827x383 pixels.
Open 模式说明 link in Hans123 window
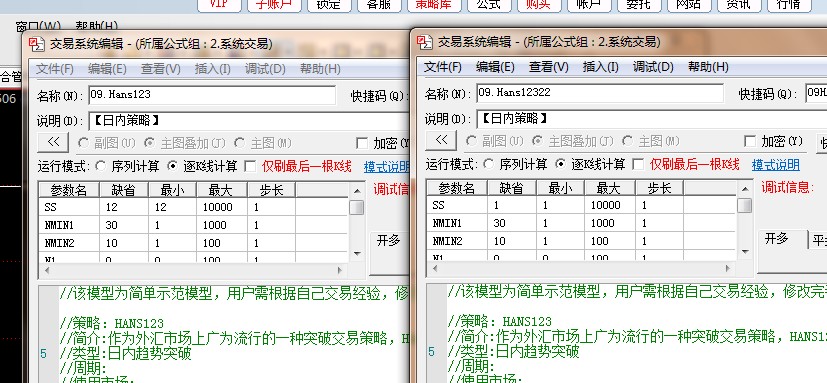coord(387,167)
